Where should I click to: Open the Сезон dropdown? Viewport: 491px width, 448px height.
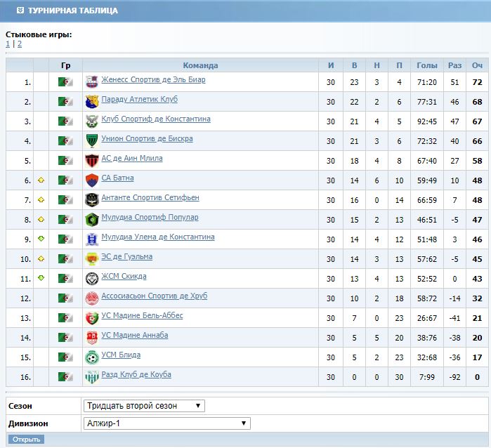click(x=144, y=406)
